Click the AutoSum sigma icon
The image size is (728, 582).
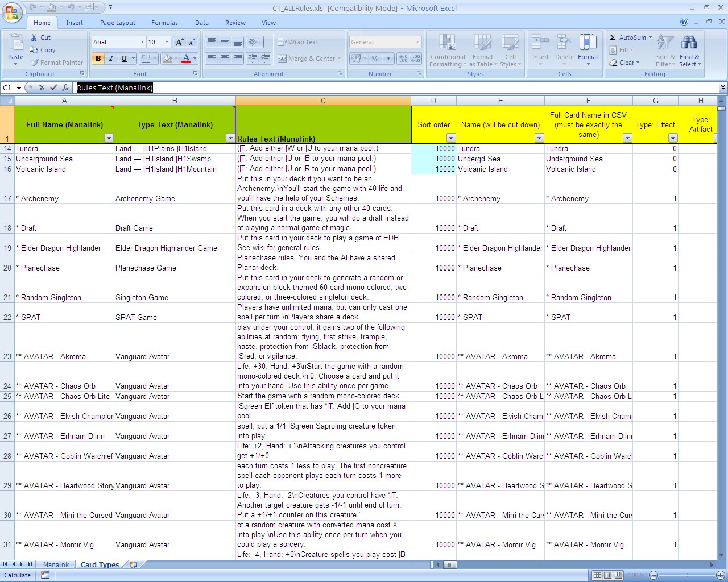(x=613, y=38)
